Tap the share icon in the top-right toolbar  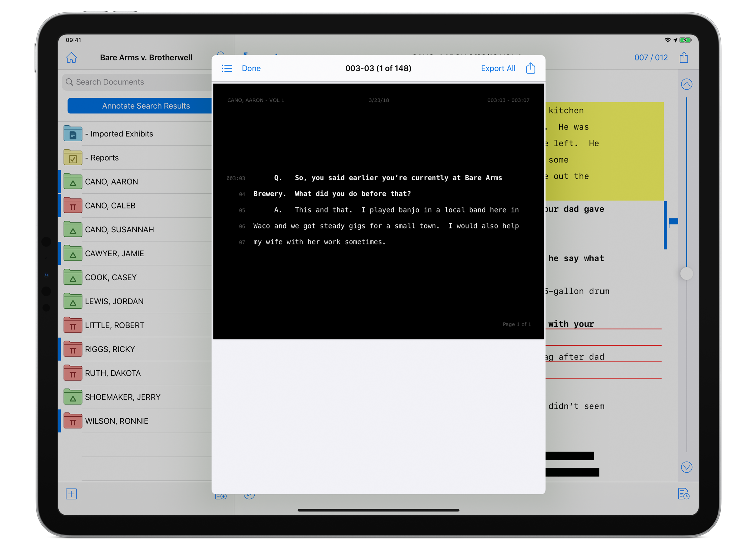point(684,57)
